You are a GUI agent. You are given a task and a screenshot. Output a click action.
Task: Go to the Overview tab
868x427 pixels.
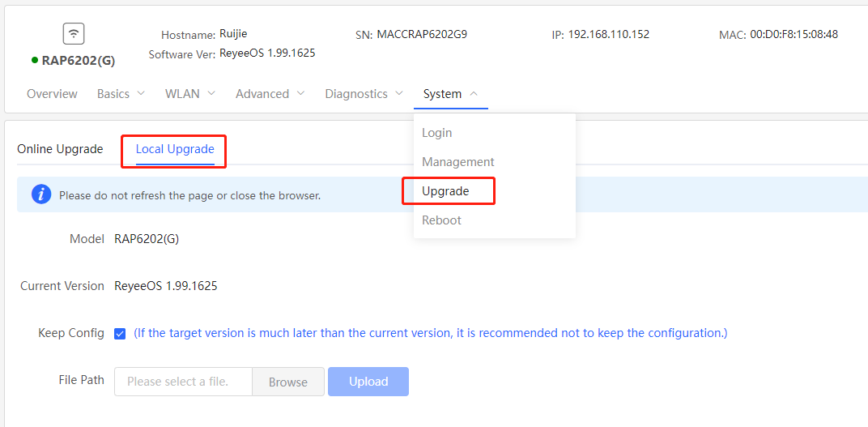coord(52,94)
